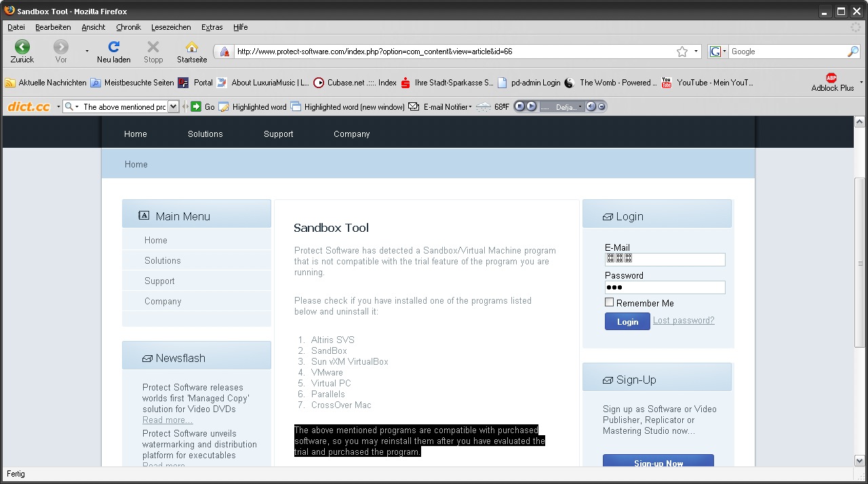Open the Adblock Plus dropdown arrow
Image resolution: width=868 pixels, height=484 pixels.
click(x=861, y=83)
